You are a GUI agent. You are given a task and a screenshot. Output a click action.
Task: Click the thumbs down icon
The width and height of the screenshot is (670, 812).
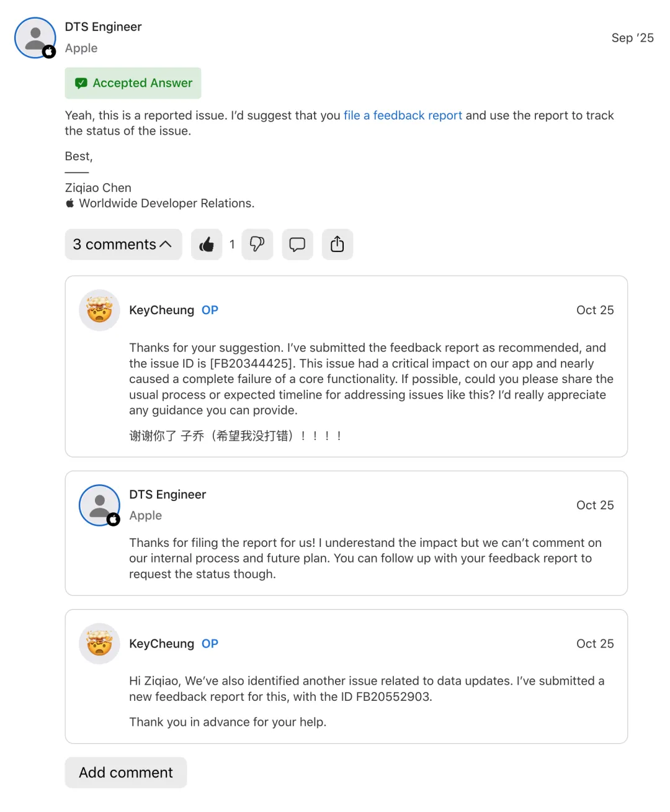257,245
